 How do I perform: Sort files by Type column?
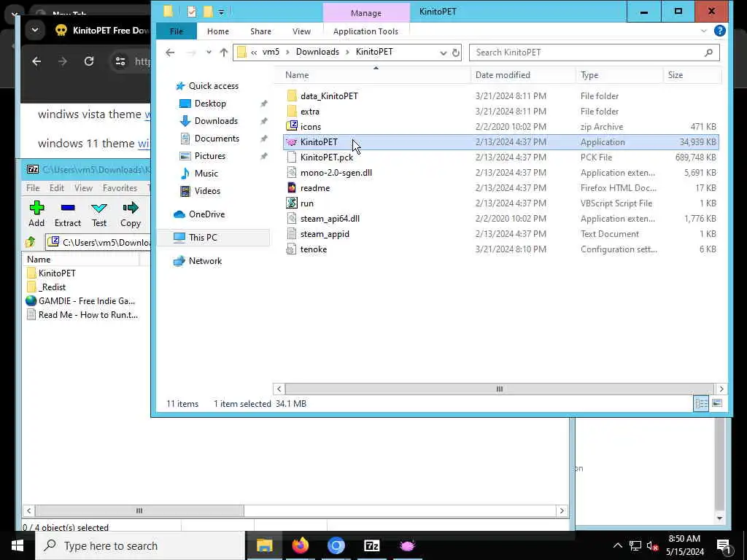pos(619,75)
